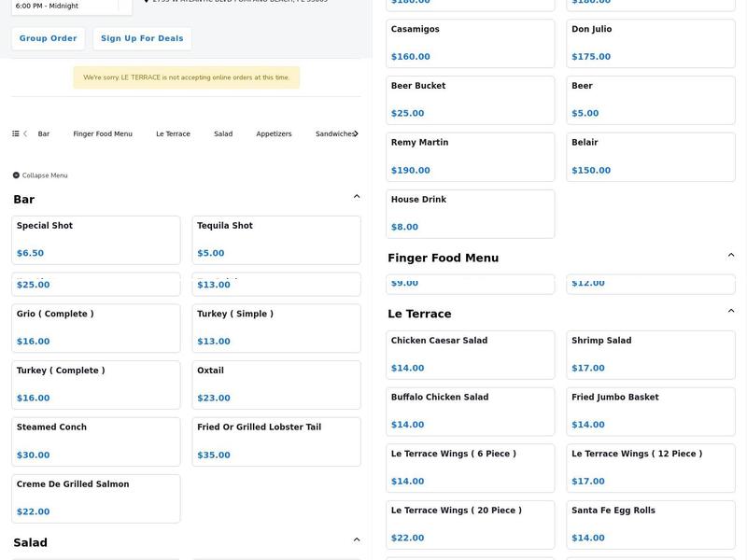Select the Special Shot item
The image size is (747, 560).
click(x=95, y=240)
